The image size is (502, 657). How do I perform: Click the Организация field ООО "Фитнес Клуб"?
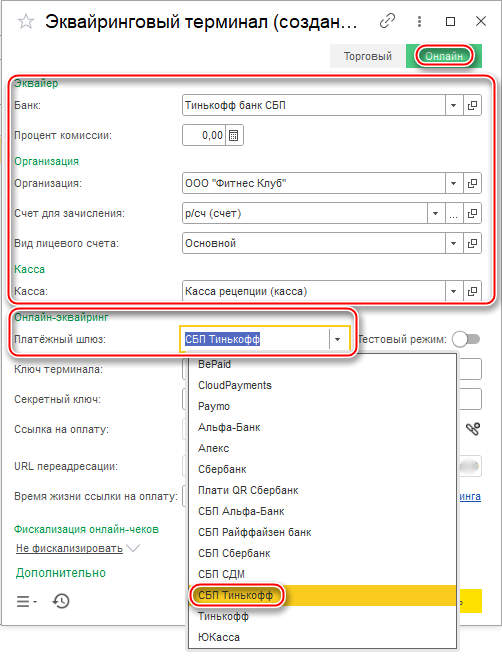(313, 183)
